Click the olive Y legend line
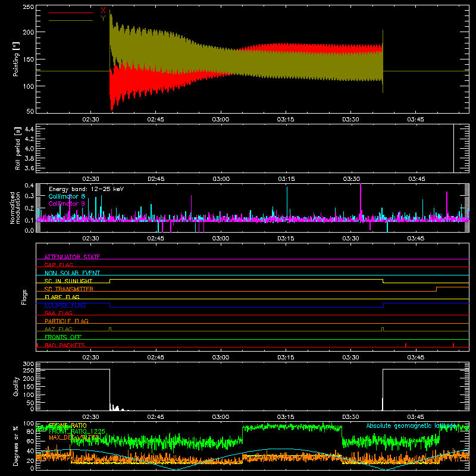Viewport: 476px width, 476px height. coord(71,21)
